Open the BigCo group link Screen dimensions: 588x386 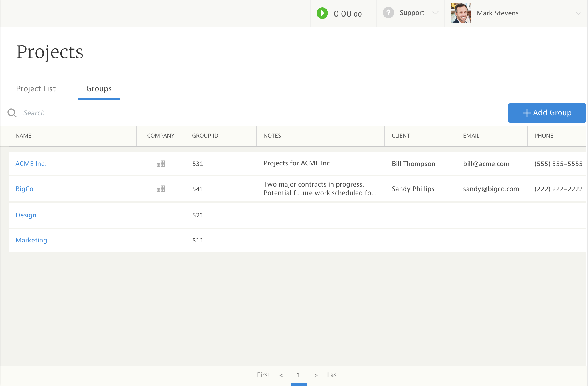24,189
